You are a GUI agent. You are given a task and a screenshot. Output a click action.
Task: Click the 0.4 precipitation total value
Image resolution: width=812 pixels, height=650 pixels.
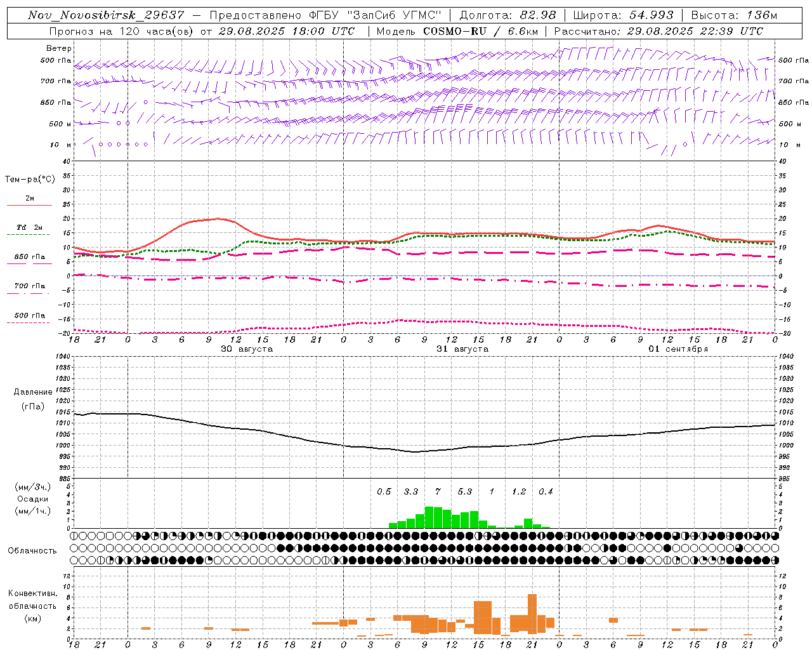[x=546, y=491]
